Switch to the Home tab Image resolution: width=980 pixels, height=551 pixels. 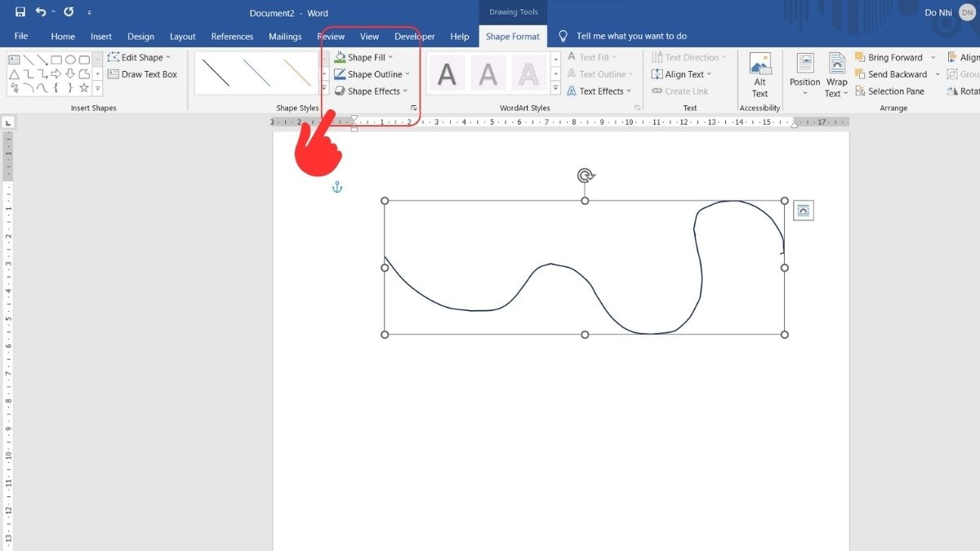click(63, 36)
